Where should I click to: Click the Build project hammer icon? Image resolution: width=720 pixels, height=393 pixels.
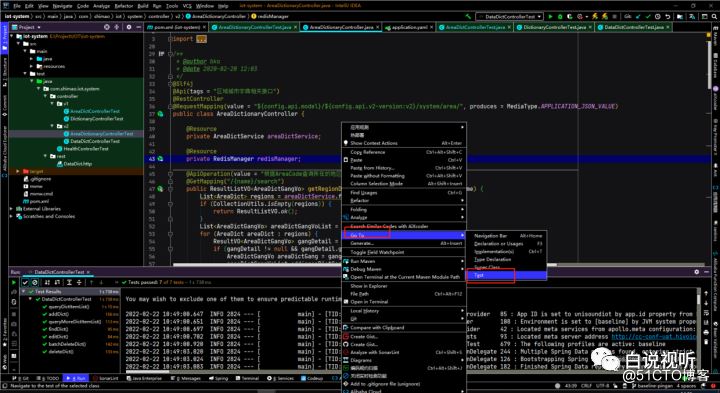tap(468, 17)
